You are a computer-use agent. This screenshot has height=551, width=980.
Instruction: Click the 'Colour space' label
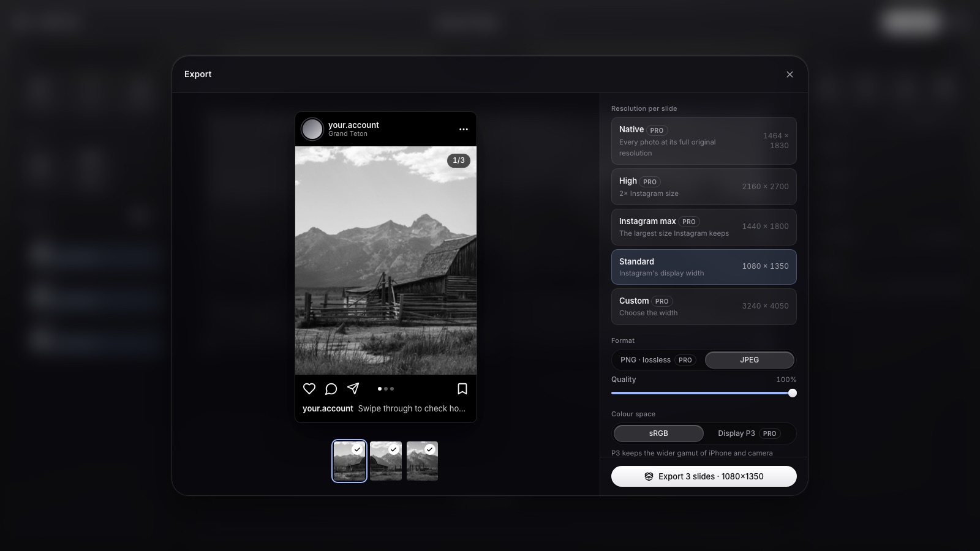633,414
